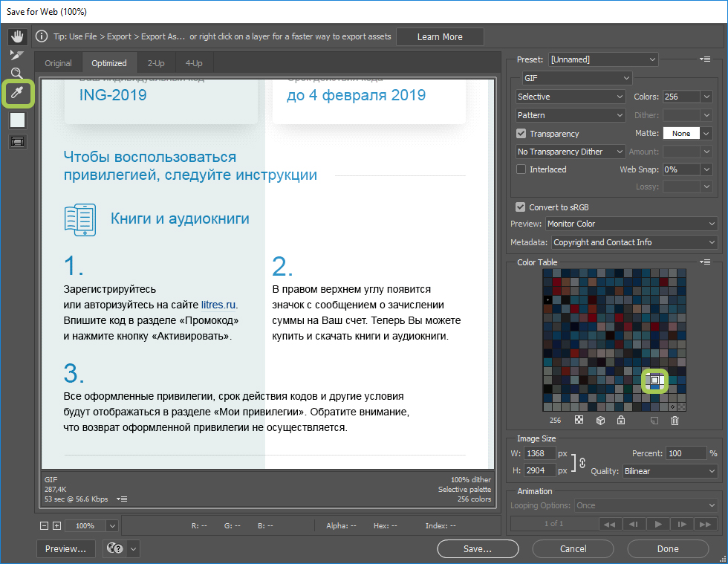Switch to the 4-Up tab
Screen dimensions: 728x564
point(194,63)
